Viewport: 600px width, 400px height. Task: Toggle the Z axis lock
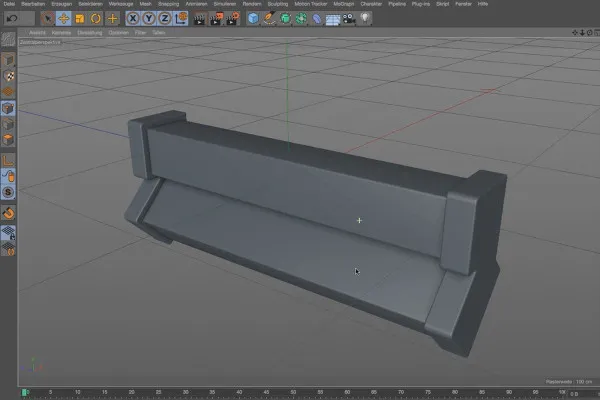165,18
